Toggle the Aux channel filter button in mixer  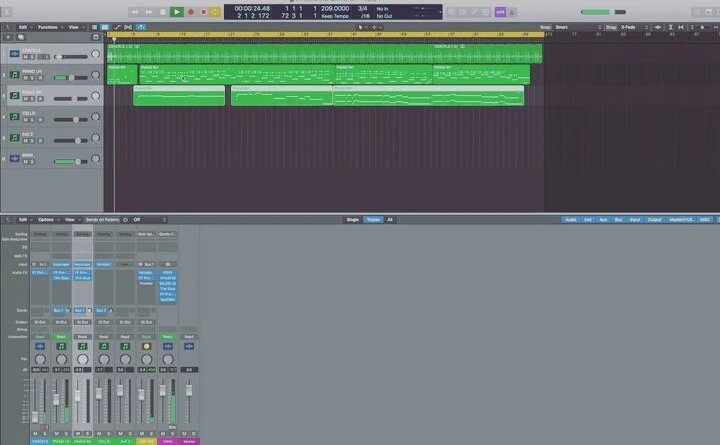pyautogui.click(x=603, y=220)
